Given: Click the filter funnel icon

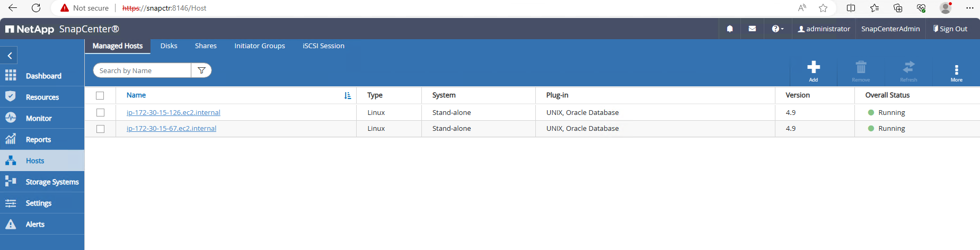Looking at the screenshot, I should coord(201,70).
